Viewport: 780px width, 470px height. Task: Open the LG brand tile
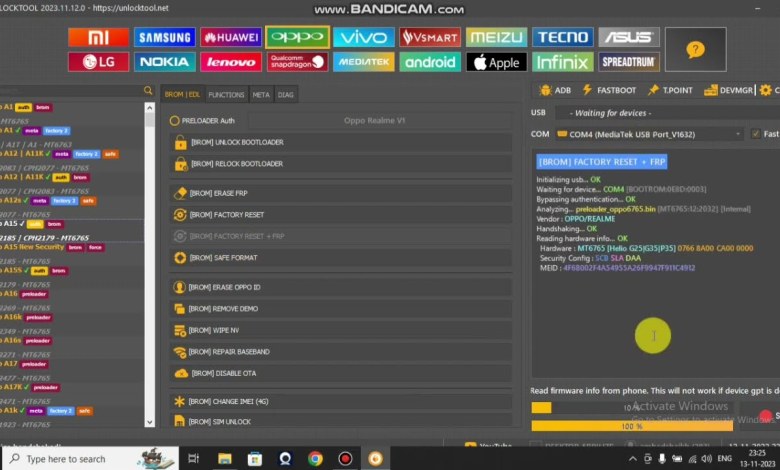click(98, 62)
